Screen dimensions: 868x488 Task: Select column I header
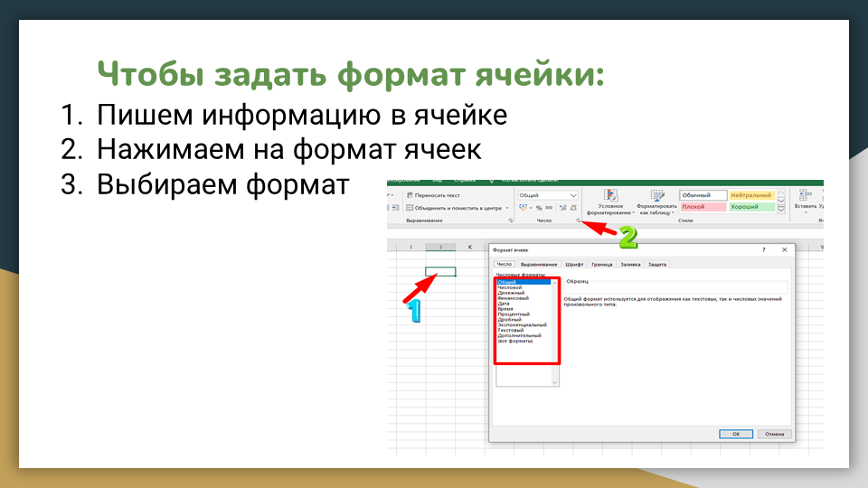coord(410,247)
